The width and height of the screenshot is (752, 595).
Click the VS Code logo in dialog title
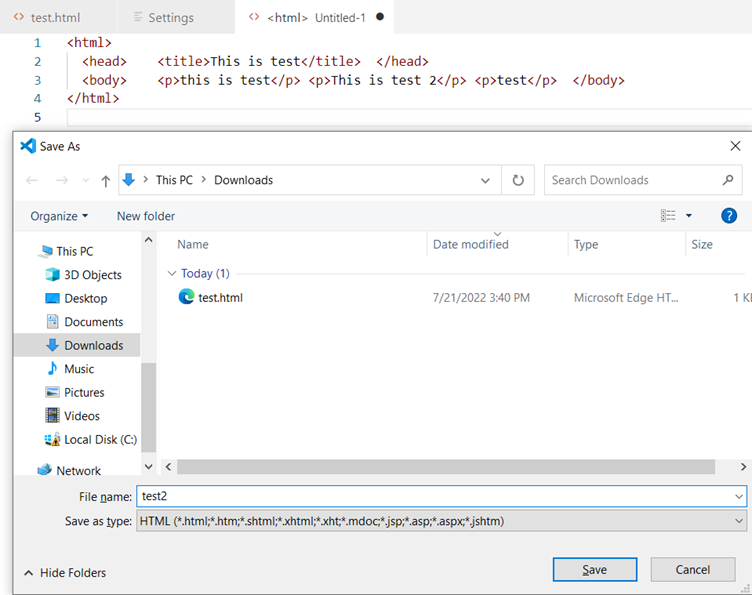click(28, 146)
